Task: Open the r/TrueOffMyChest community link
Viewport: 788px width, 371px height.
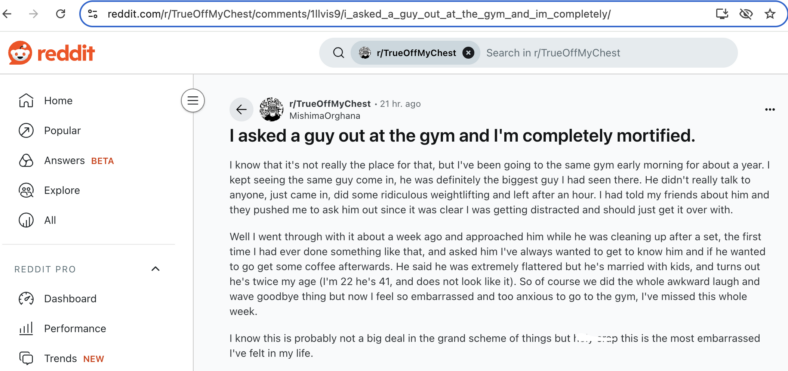Action: click(x=330, y=104)
